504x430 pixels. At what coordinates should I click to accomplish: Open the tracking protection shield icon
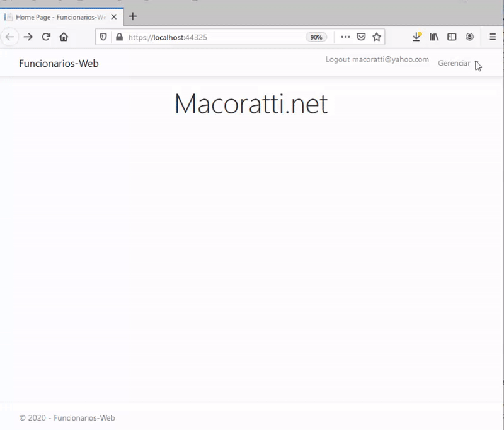pyautogui.click(x=103, y=37)
